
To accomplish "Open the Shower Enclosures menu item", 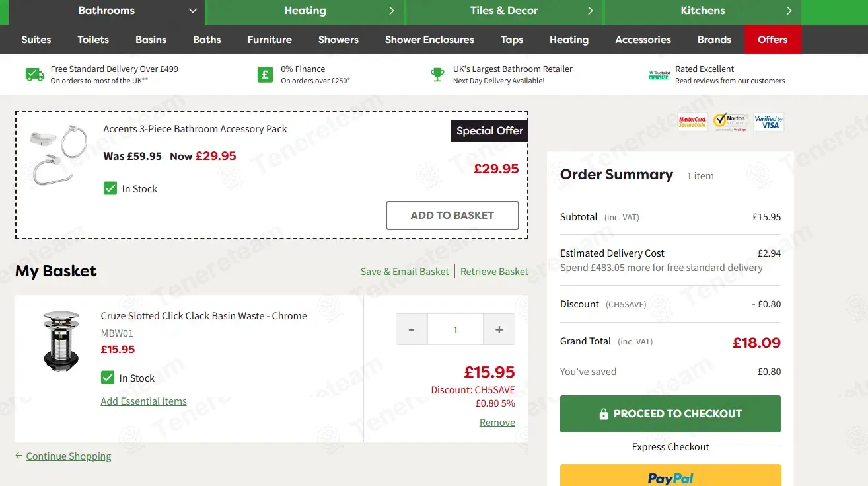I will pos(429,40).
